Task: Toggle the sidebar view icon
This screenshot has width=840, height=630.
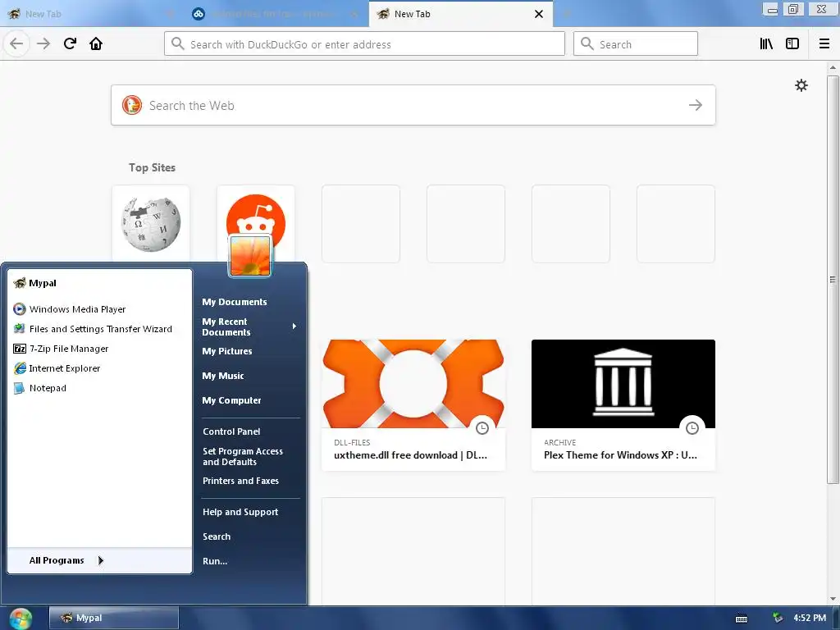Action: pos(792,43)
